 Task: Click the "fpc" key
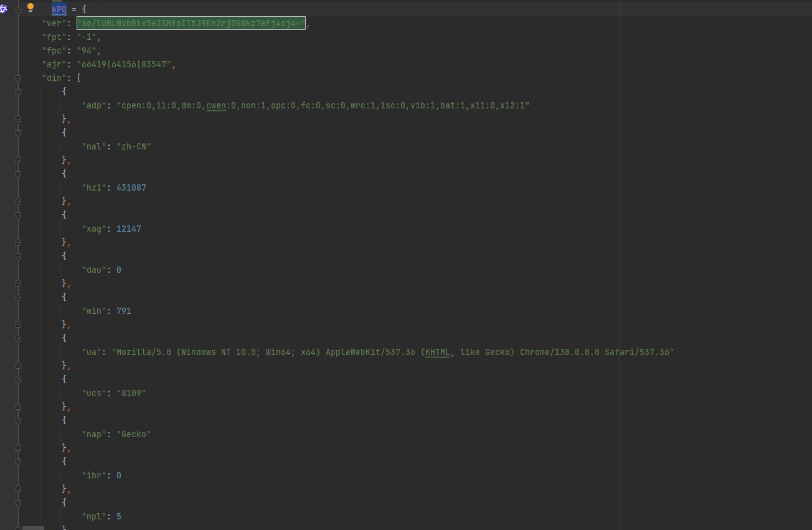point(54,50)
